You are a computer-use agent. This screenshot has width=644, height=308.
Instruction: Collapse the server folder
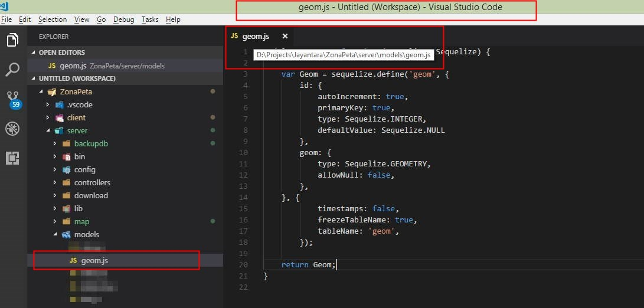(x=48, y=130)
